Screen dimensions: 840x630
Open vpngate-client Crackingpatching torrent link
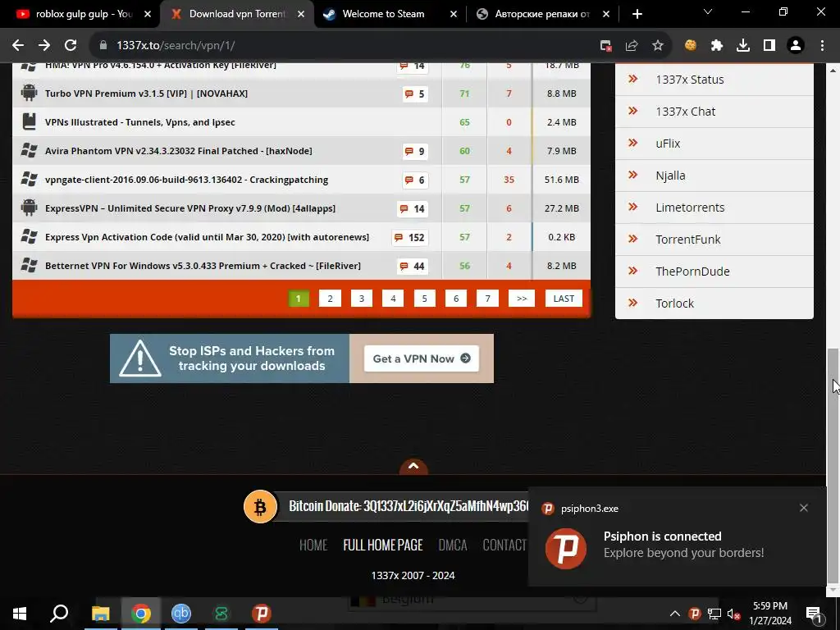tap(186, 180)
